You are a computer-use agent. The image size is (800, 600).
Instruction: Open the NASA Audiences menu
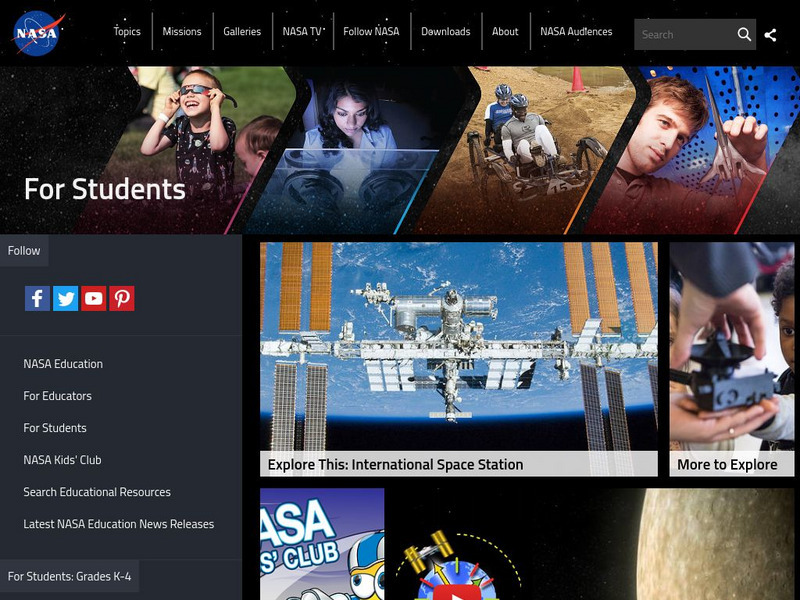tap(577, 32)
